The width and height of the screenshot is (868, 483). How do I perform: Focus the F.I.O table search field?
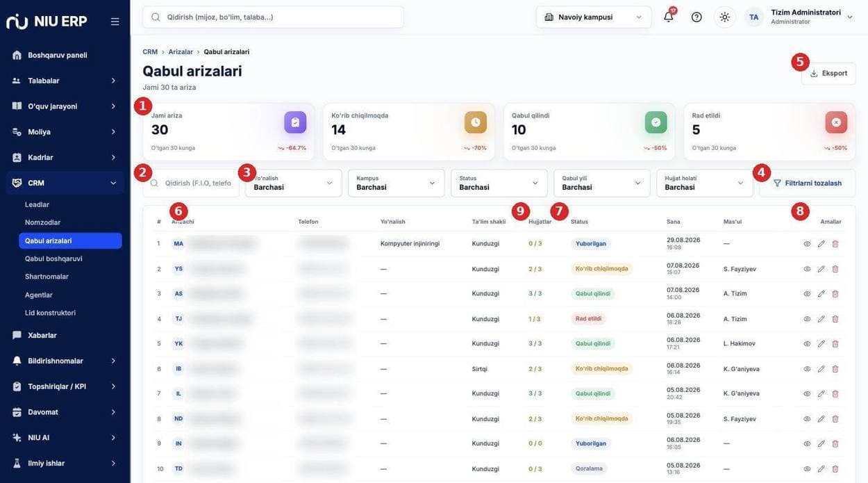[x=191, y=183]
